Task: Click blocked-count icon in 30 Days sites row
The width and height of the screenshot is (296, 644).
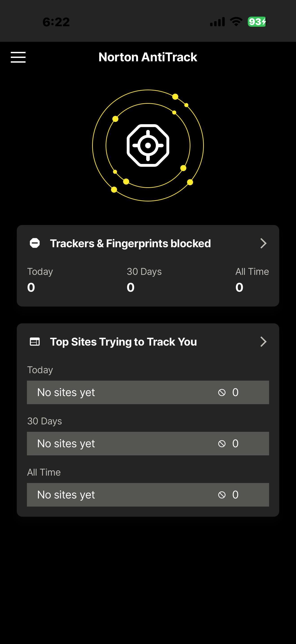Action: [222, 444]
